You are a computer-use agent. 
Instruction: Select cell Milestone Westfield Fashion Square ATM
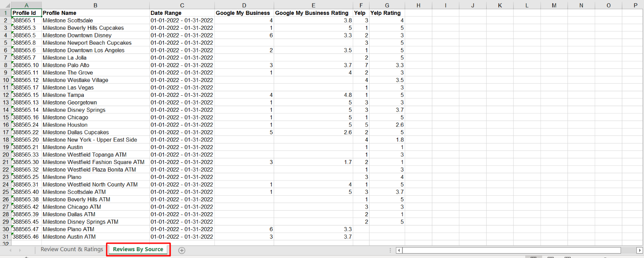point(95,162)
